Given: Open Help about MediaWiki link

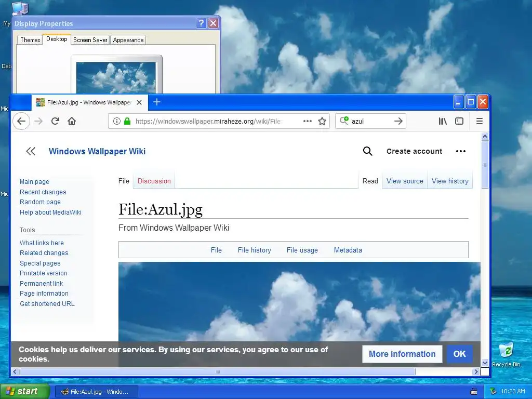Looking at the screenshot, I should click(50, 212).
